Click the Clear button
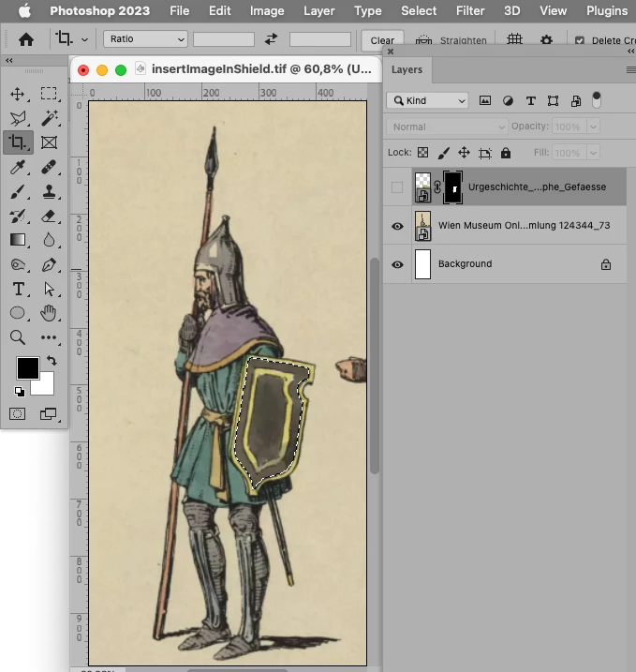Screen dimensions: 636x672 coord(382,40)
